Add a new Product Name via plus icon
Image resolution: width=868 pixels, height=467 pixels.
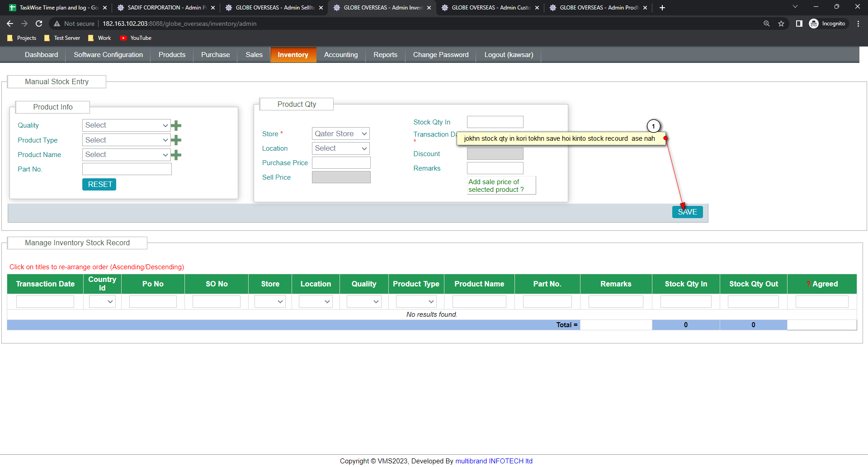click(x=176, y=155)
